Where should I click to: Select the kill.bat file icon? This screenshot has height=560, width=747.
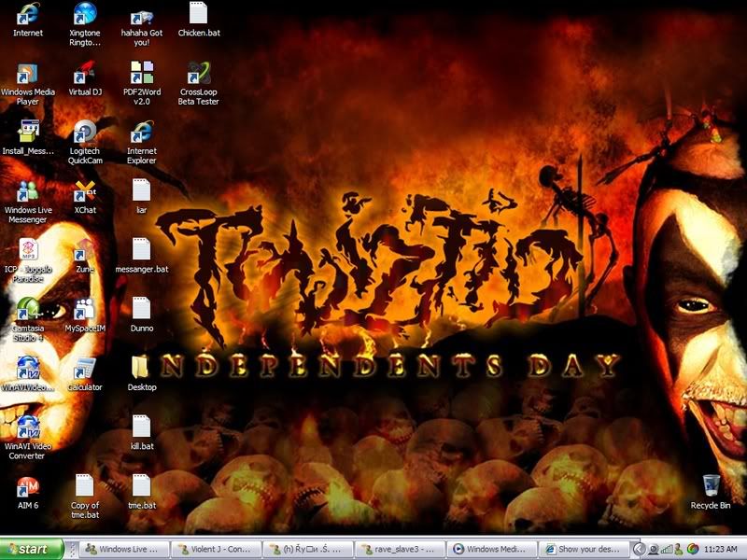pos(141,427)
